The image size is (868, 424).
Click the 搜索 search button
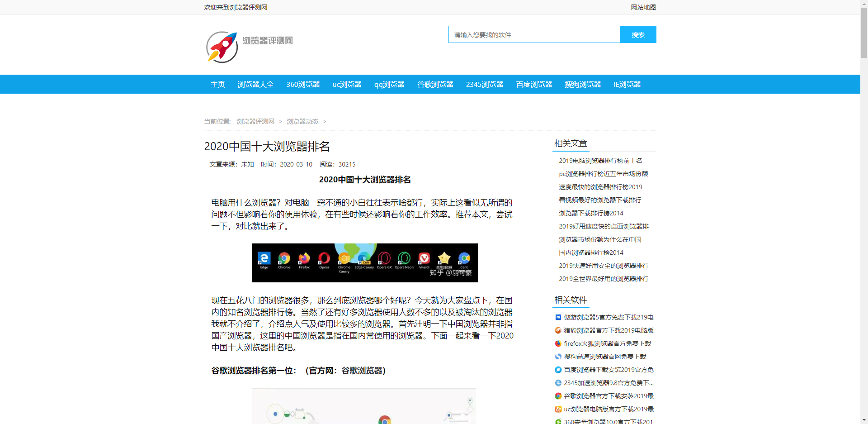pos(638,34)
